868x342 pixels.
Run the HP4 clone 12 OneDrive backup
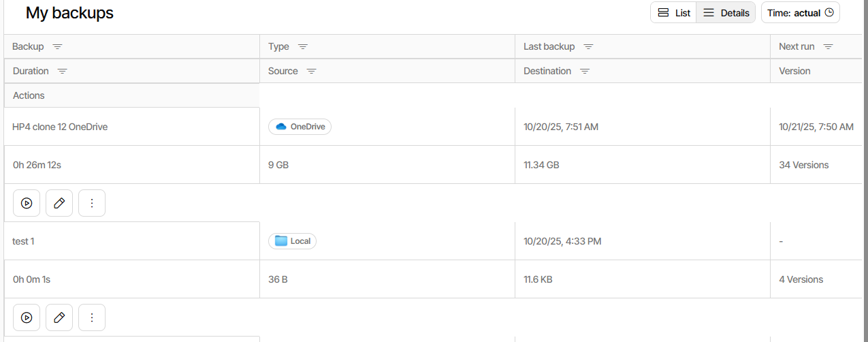tap(27, 203)
